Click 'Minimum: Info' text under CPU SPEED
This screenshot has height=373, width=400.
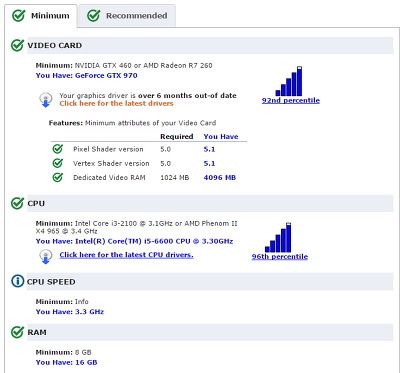[62, 302]
